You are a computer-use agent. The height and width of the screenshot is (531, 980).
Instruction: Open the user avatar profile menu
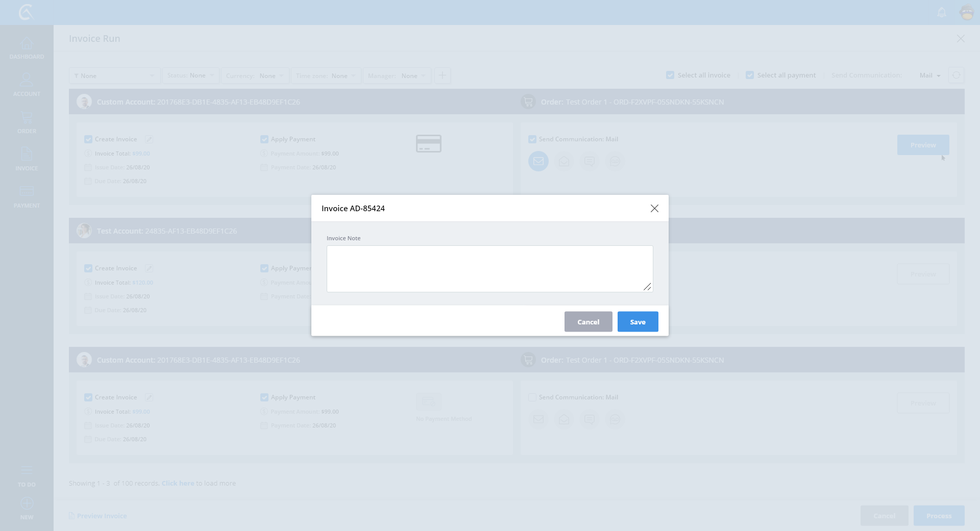pos(967,12)
